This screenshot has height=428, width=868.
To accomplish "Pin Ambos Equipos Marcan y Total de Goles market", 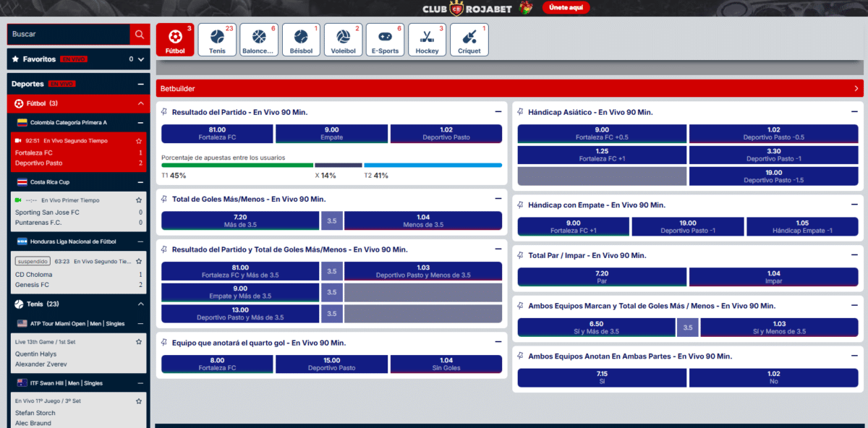I will [522, 306].
